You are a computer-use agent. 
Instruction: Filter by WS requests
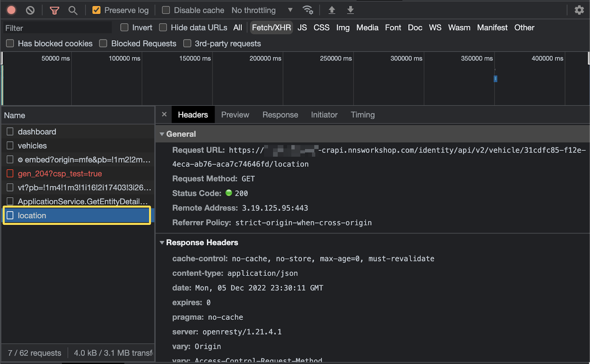point(435,28)
